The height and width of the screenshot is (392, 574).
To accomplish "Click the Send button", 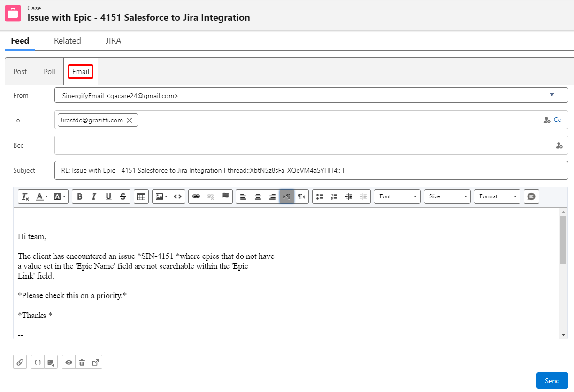I will 552,381.
